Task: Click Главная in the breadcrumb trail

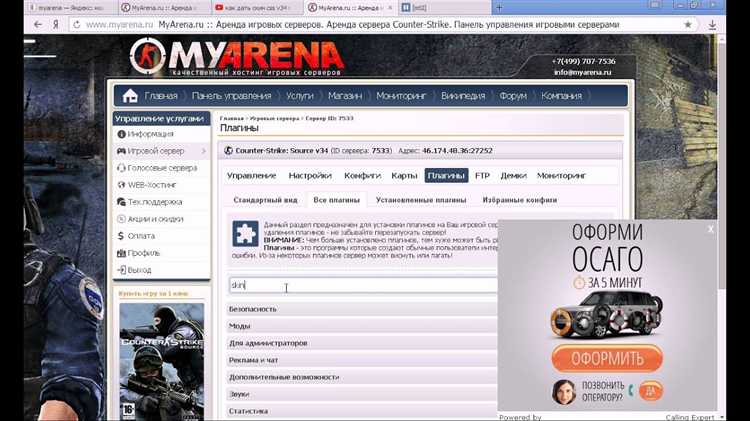Action: point(232,118)
